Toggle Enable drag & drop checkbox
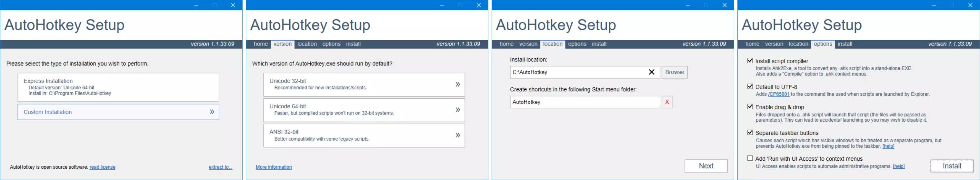The image size is (980, 180). (750, 106)
